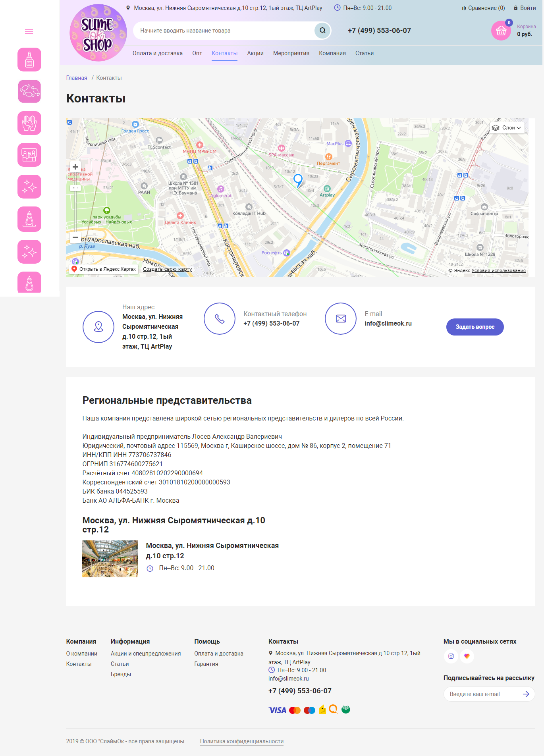Go to Главная via breadcrumb
Viewport: 544px width, 756px height.
(x=77, y=78)
